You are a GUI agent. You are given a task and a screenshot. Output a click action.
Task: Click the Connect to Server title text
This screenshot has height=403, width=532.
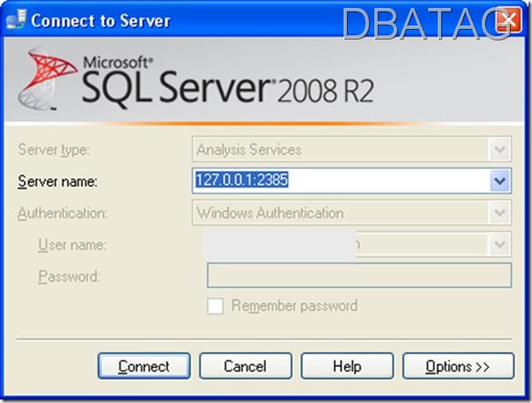coord(100,20)
